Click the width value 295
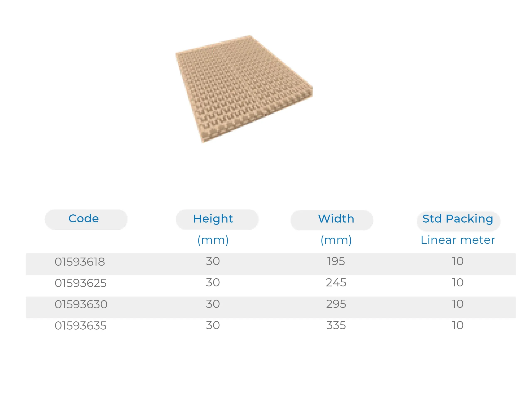The width and height of the screenshot is (532, 395). [x=336, y=304]
